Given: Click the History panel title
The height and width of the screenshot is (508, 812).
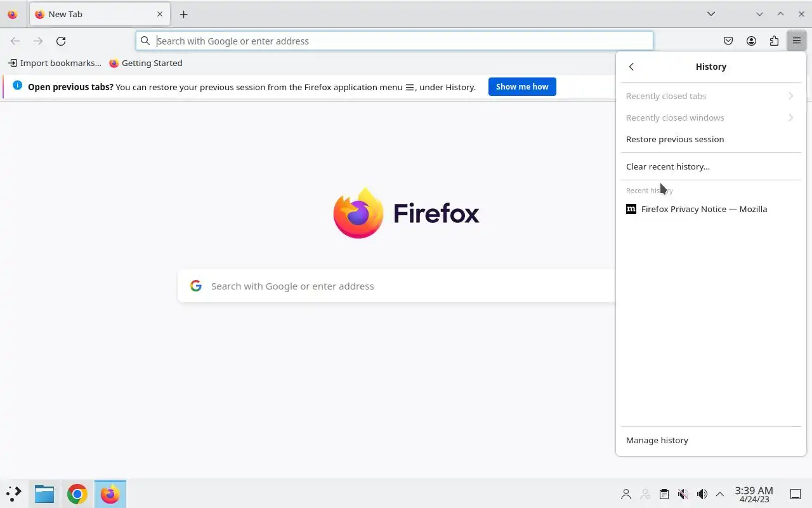Looking at the screenshot, I should 711,67.
